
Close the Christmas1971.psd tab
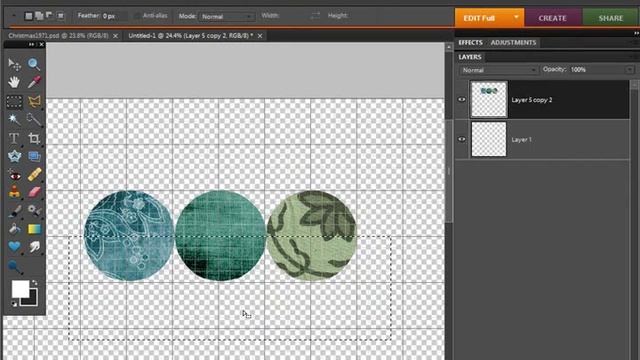(x=116, y=36)
